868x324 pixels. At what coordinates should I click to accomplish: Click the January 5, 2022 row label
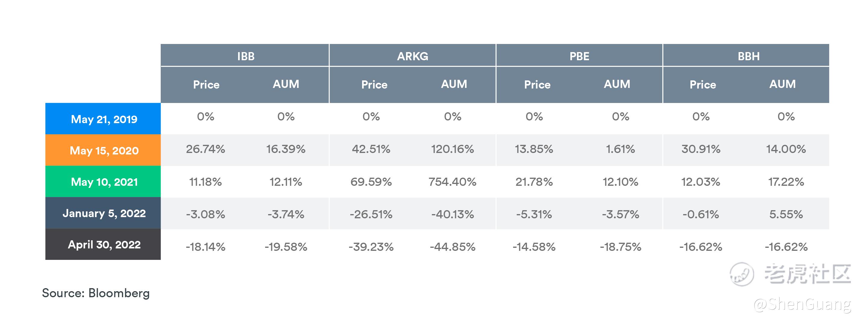coord(104,213)
